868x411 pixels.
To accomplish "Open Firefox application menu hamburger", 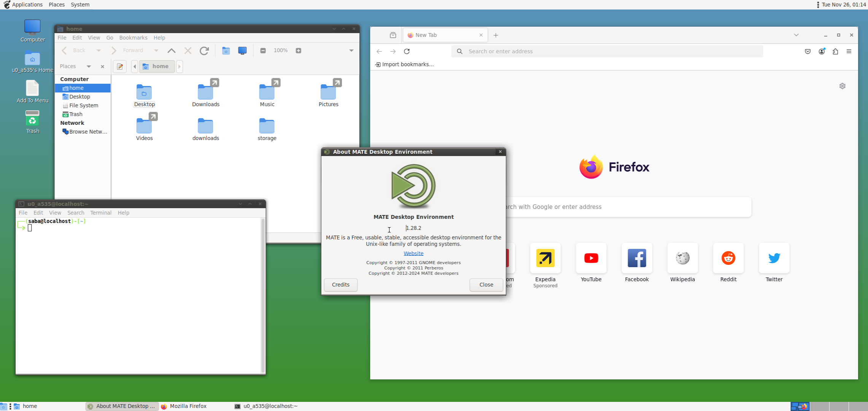I will pos(849,51).
